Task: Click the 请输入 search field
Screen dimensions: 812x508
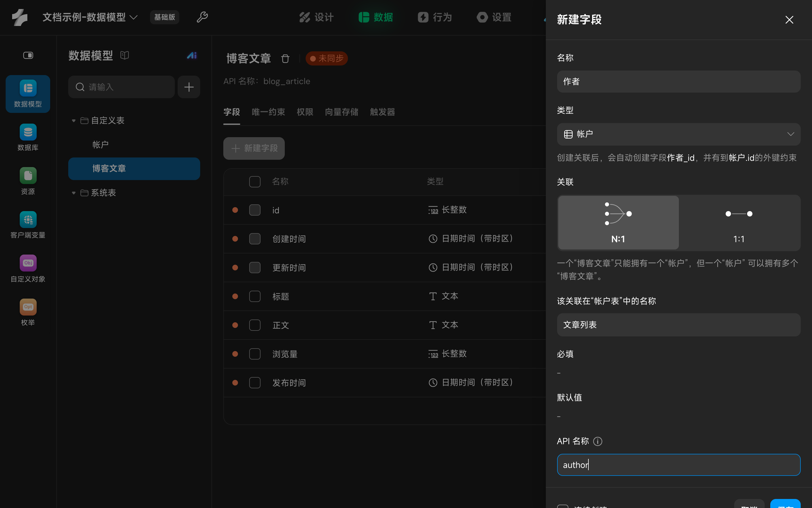Action: pyautogui.click(x=122, y=87)
